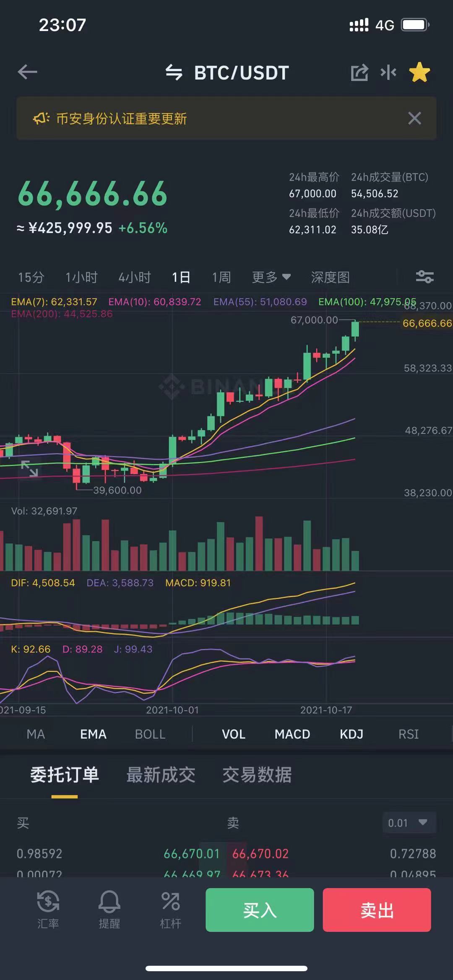
Task: Tap the 39,600.00 low marker on chart
Action: click(x=117, y=490)
